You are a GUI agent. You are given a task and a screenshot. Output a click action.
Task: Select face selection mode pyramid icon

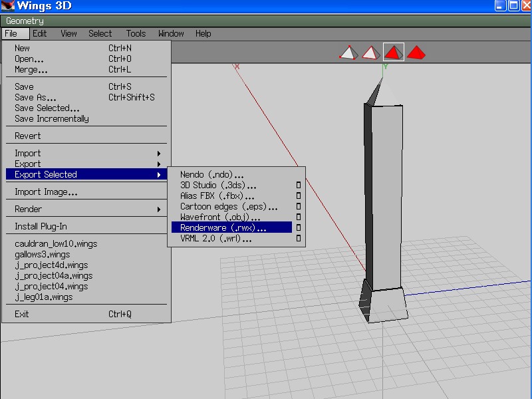pyautogui.click(x=394, y=52)
